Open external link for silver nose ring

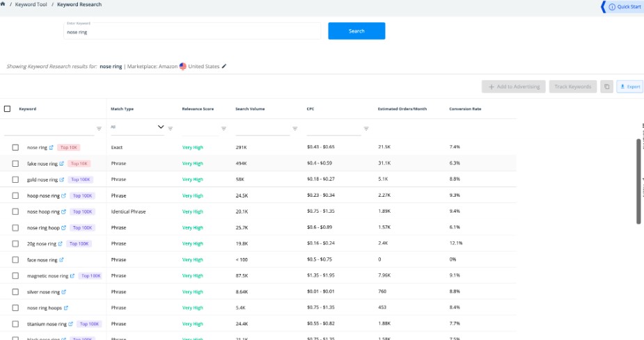point(63,291)
